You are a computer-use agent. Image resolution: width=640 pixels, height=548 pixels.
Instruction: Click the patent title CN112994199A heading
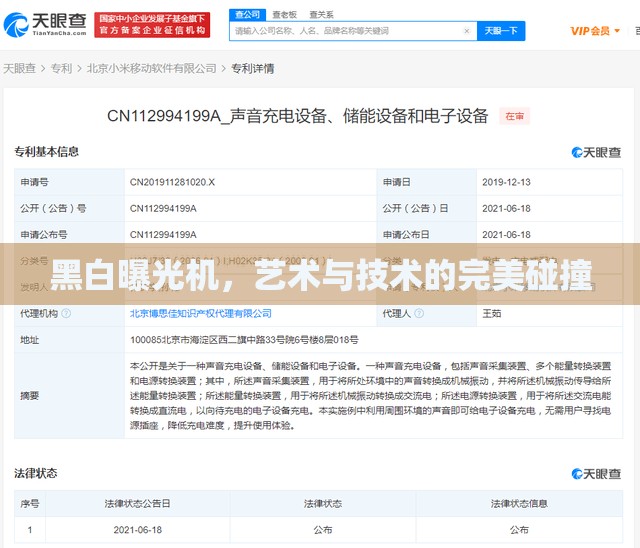pos(298,116)
